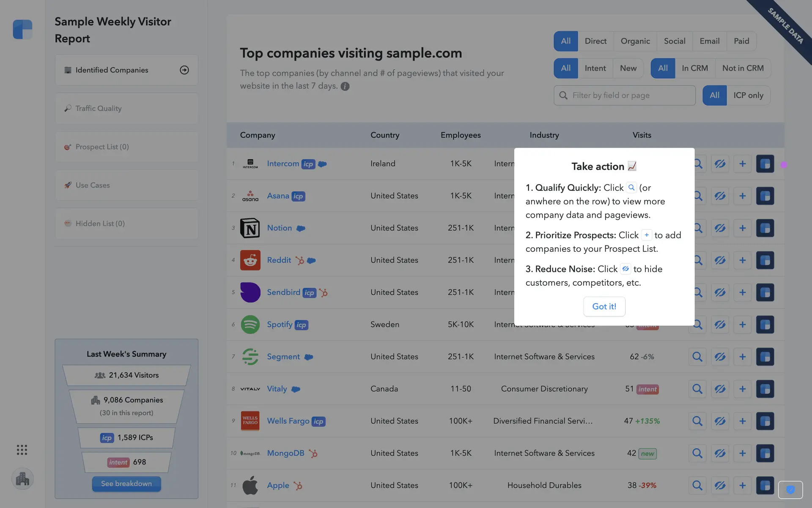Click the info icon beside description
This screenshot has width=812, height=508.
click(345, 86)
